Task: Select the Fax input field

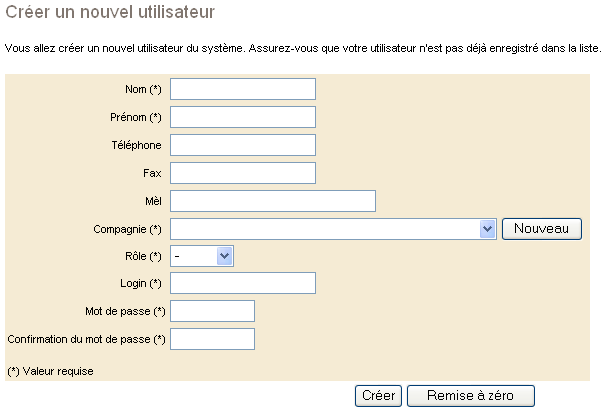Action: (x=243, y=173)
